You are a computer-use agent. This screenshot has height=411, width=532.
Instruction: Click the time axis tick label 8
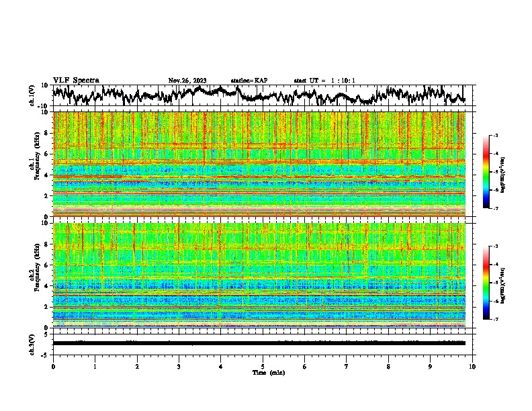point(388,367)
